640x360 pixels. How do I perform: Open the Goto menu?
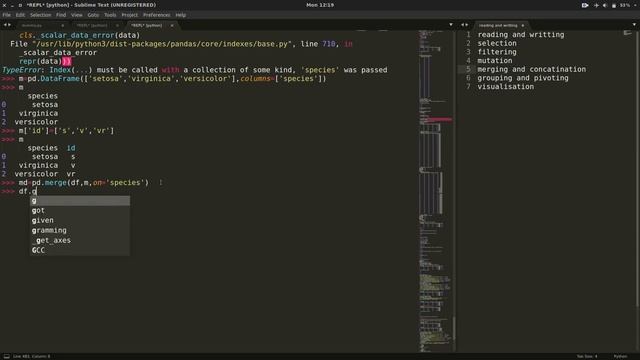[x=93, y=15]
